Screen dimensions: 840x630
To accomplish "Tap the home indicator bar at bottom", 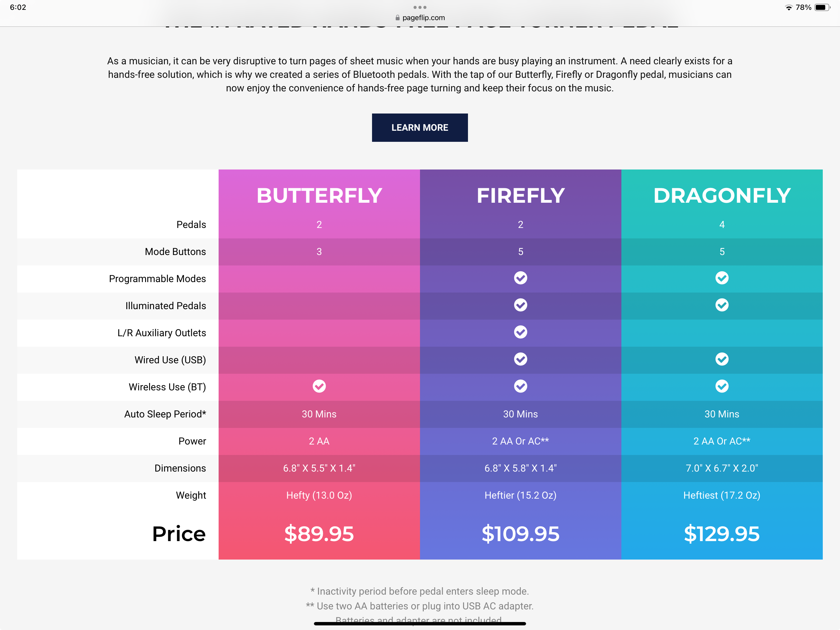I will click(420, 624).
